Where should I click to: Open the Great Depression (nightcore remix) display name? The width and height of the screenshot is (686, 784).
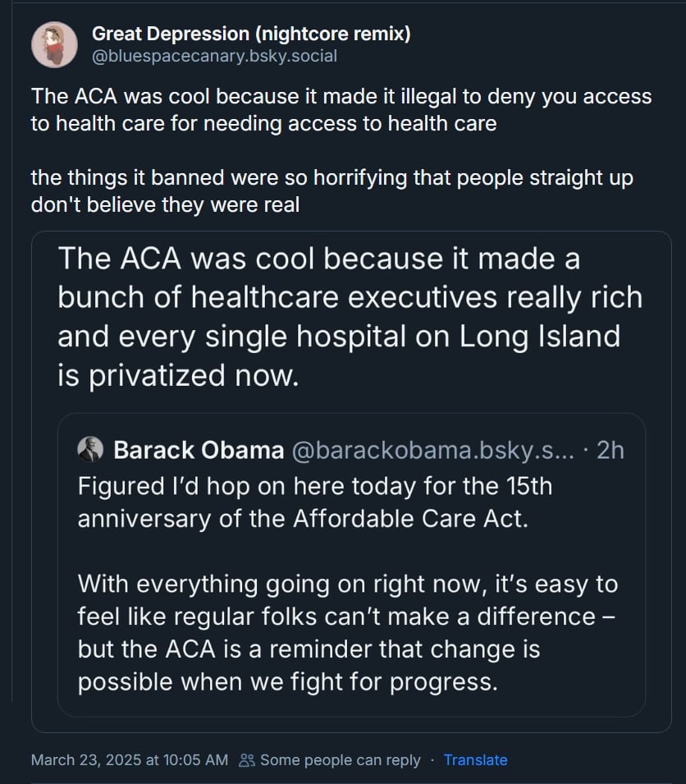251,34
